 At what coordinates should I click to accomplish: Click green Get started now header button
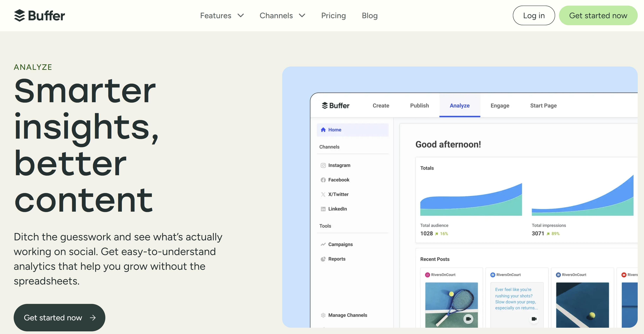coord(598,15)
